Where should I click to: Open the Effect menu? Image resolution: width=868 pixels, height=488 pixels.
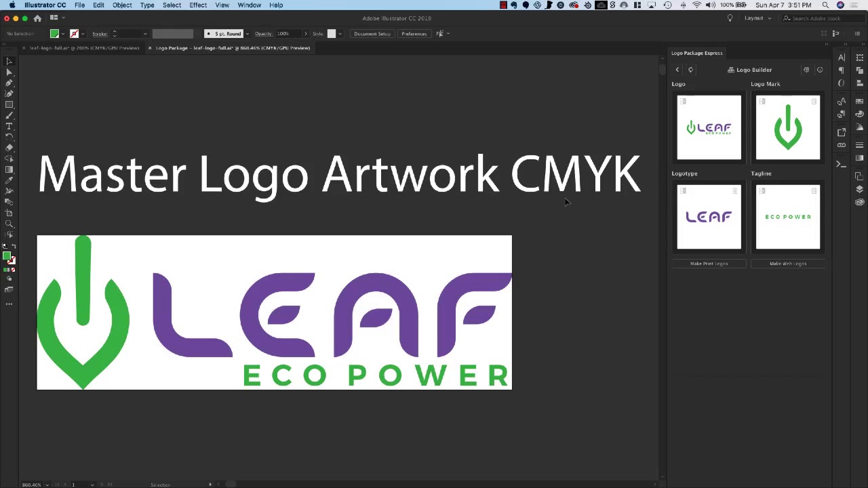point(198,5)
